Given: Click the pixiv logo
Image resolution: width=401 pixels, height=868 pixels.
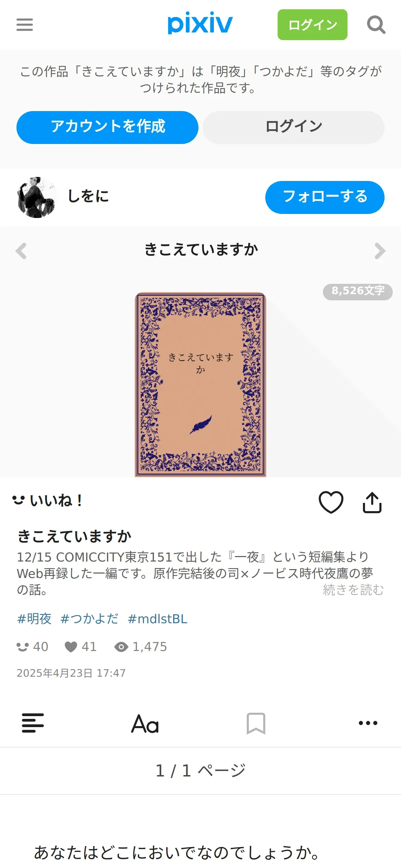Looking at the screenshot, I should (x=200, y=23).
